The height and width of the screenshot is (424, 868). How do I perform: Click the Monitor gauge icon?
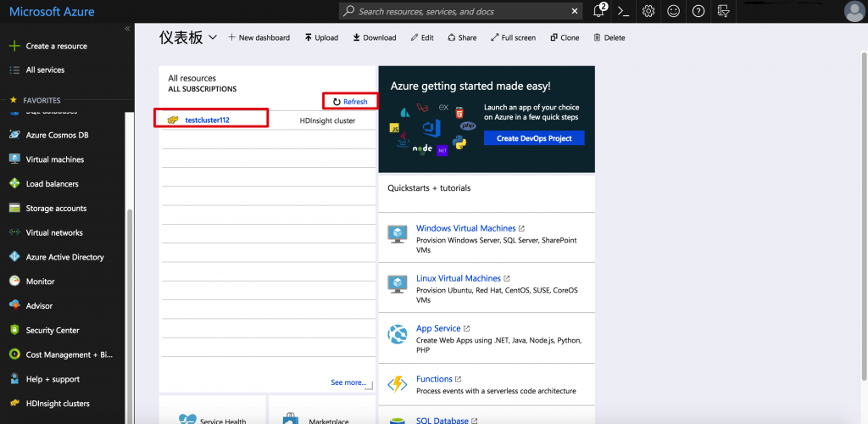click(15, 282)
